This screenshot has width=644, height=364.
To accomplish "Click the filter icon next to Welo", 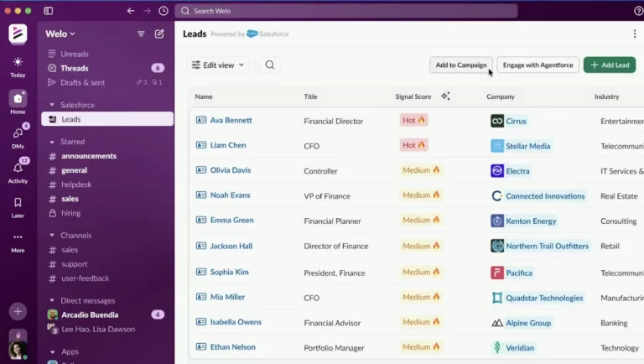I will tap(141, 34).
